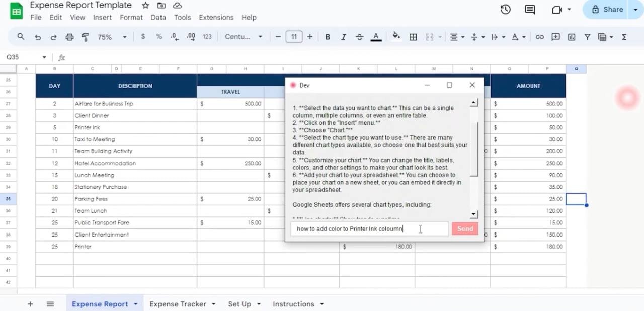Open the comments icon in header
Image resolution: width=644 pixels, height=311 pixels.
point(530,9)
